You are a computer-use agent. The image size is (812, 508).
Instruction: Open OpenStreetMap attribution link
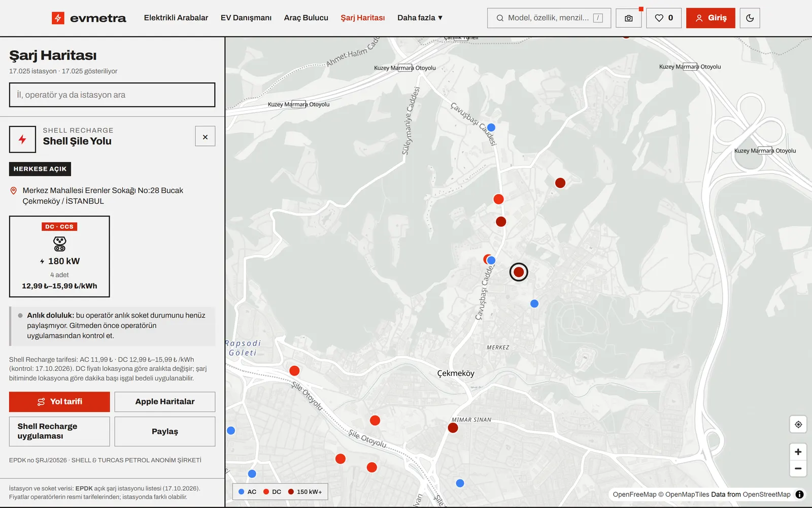pos(766,494)
